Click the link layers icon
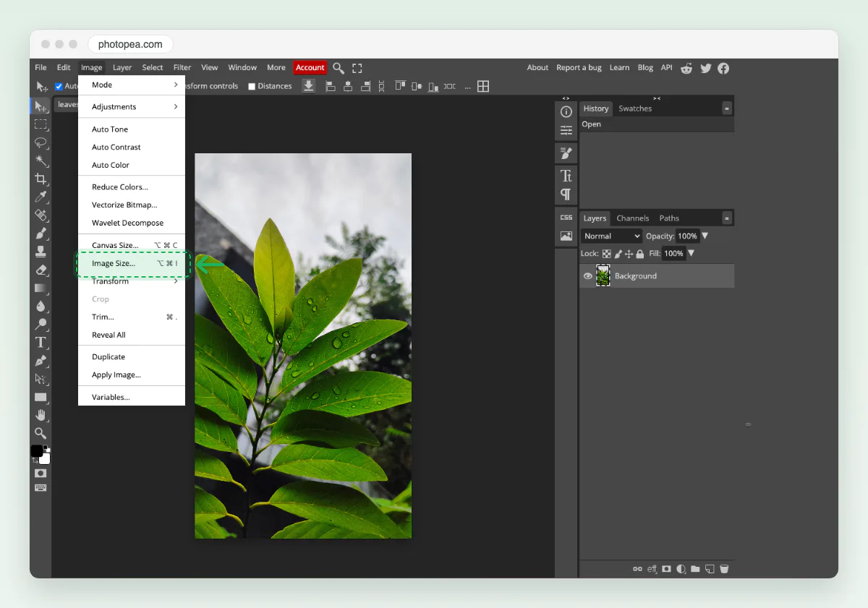Image resolution: width=868 pixels, height=608 pixels. [637, 569]
